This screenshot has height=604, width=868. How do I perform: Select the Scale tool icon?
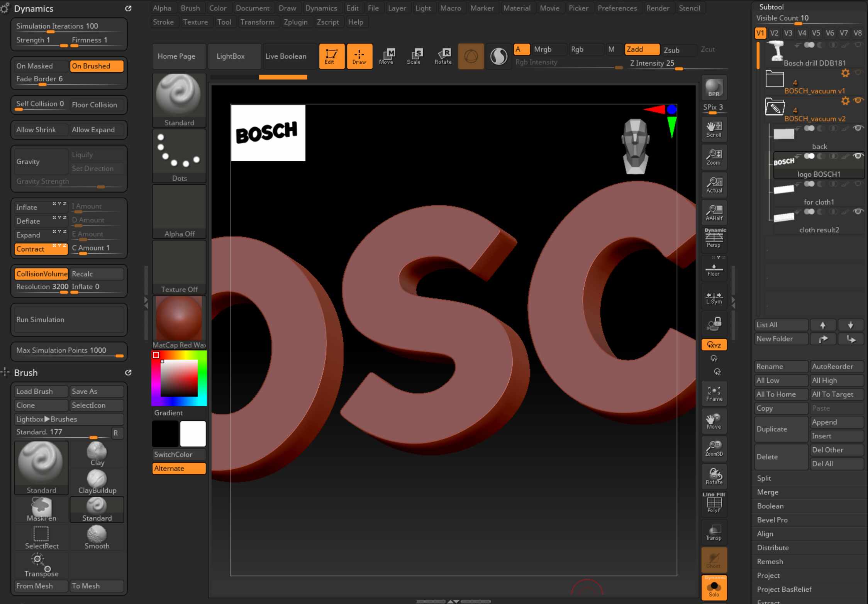tap(414, 56)
